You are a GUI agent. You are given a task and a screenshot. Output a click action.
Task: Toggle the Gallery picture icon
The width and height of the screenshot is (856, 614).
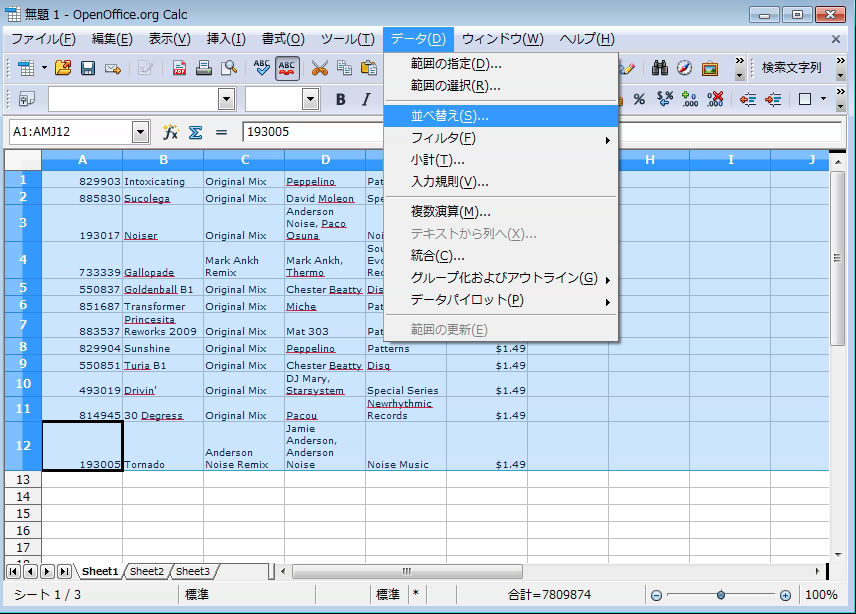710,68
